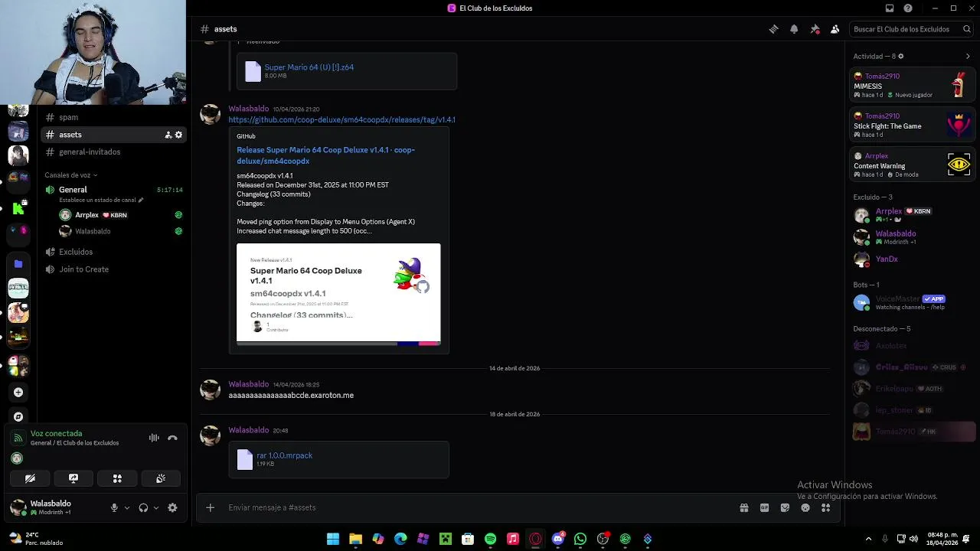Join the Excluidos voice channel
The height and width of the screenshot is (551, 980).
pos(113,252)
